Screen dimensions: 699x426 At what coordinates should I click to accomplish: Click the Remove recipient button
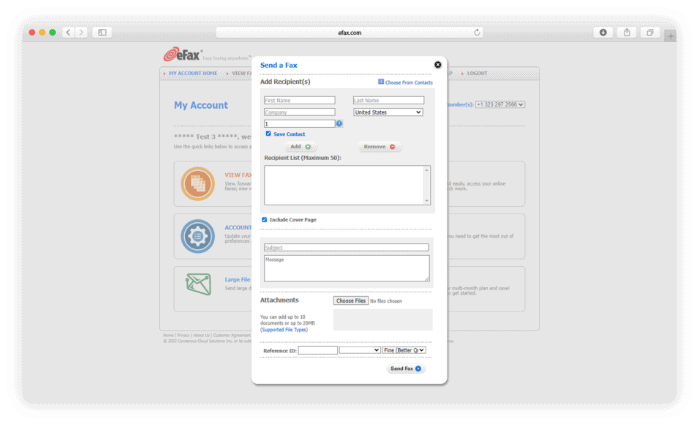(x=379, y=147)
